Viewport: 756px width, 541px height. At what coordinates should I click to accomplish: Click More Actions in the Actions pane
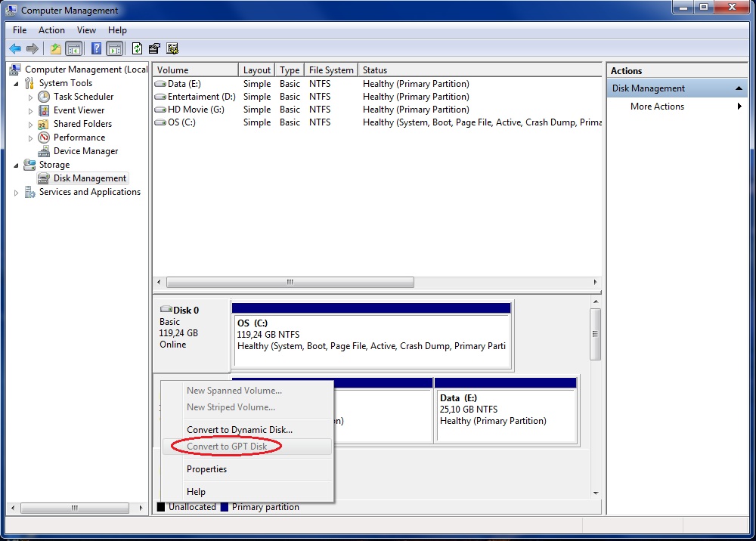point(657,107)
